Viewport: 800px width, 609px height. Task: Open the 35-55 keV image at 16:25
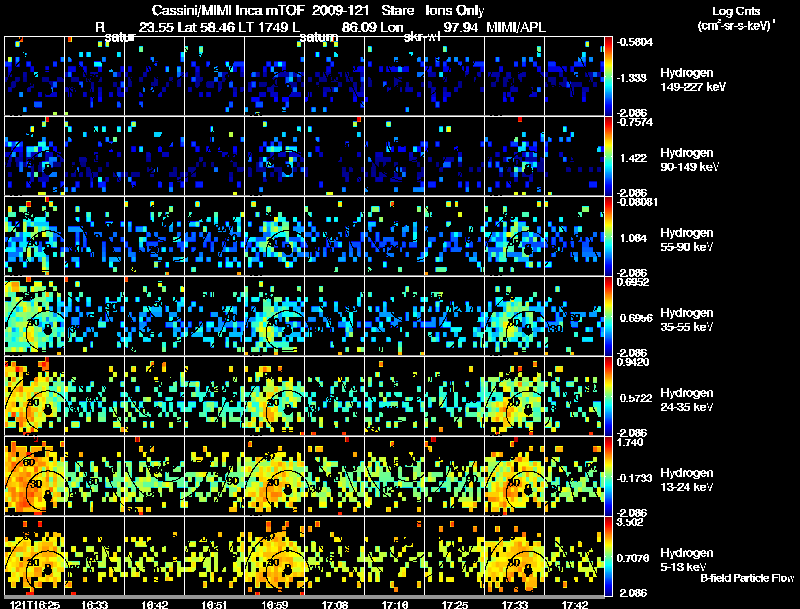[35, 316]
